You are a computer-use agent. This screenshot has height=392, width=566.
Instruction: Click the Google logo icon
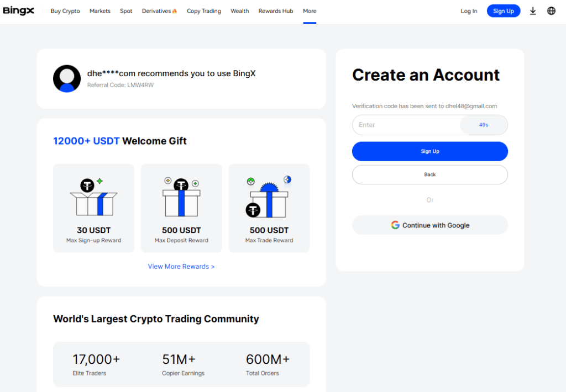point(395,225)
